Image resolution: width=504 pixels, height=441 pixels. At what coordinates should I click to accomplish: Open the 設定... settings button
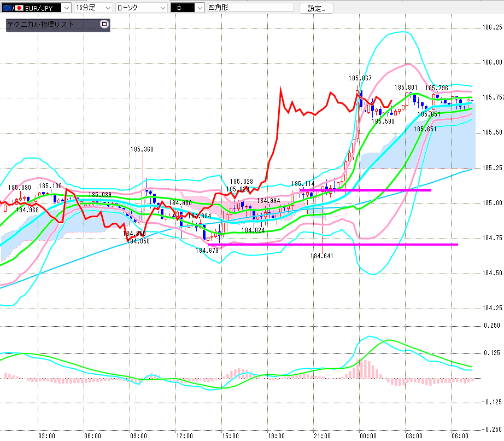pyautogui.click(x=317, y=8)
